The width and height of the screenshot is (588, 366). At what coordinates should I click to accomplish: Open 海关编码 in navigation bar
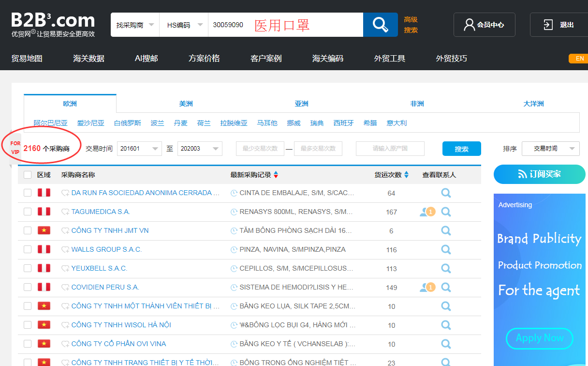pyautogui.click(x=328, y=59)
